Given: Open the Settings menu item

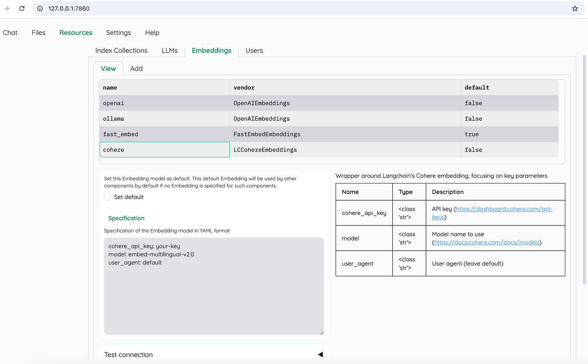Looking at the screenshot, I should (x=118, y=32).
